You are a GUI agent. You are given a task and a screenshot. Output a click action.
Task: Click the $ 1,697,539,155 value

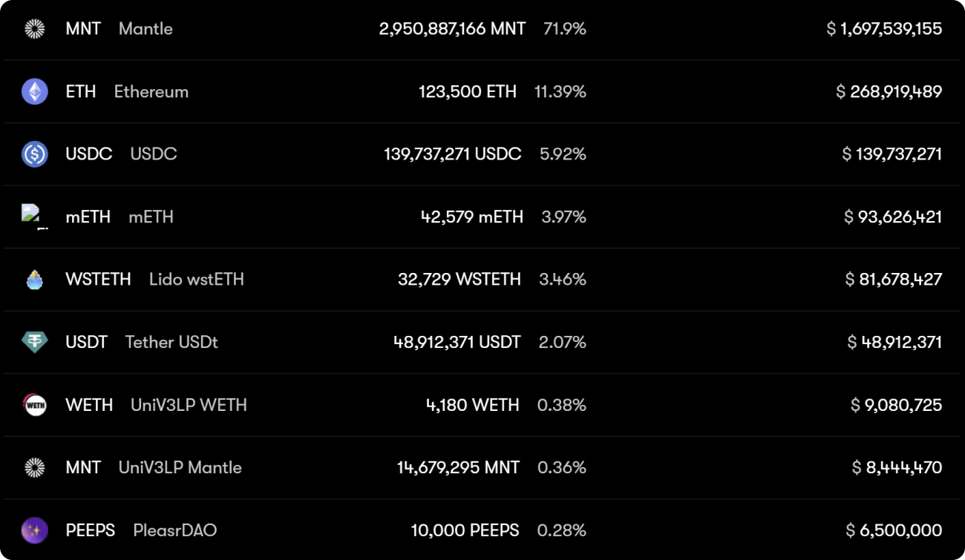point(884,29)
